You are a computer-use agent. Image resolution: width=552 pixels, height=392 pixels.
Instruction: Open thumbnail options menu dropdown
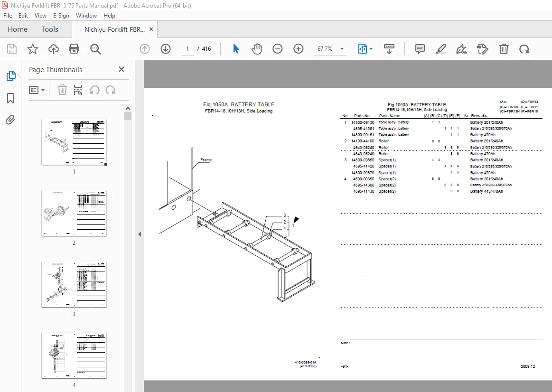point(37,90)
